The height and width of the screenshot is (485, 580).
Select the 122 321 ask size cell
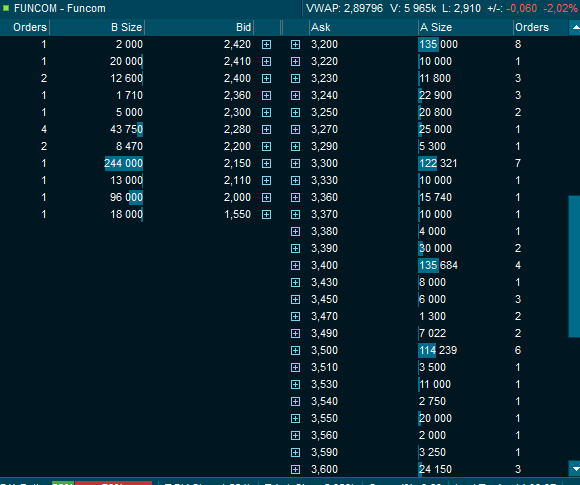click(438, 163)
